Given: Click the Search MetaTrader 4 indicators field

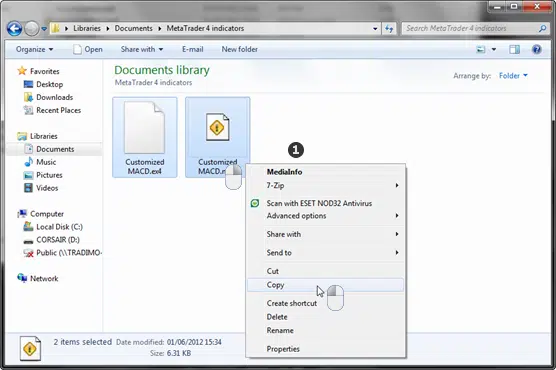Looking at the screenshot, I should 470,28.
